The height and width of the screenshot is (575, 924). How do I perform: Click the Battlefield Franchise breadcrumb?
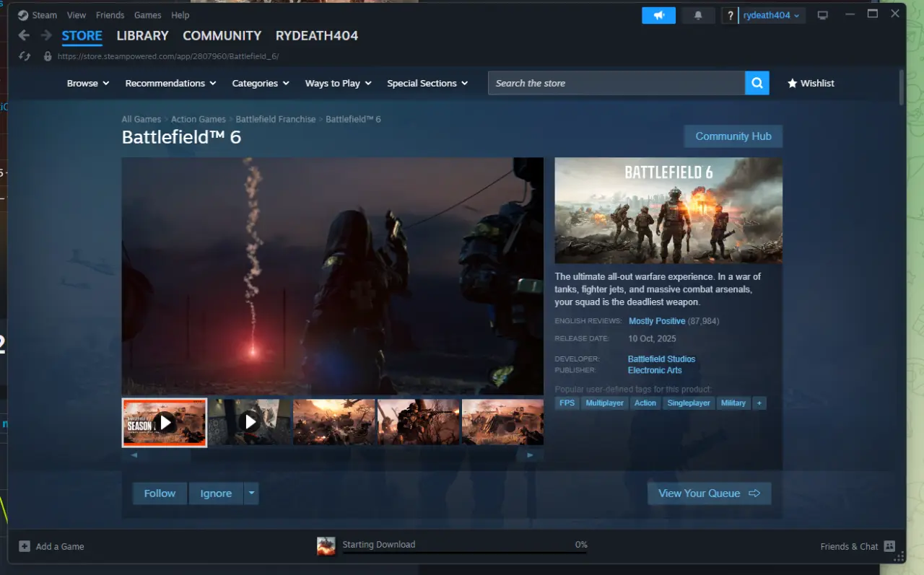276,119
